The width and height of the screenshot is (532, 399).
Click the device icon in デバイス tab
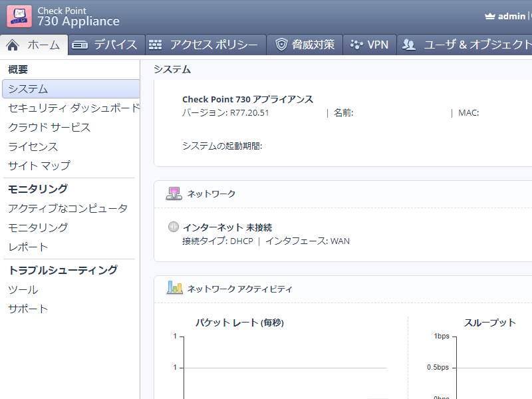click(x=80, y=45)
